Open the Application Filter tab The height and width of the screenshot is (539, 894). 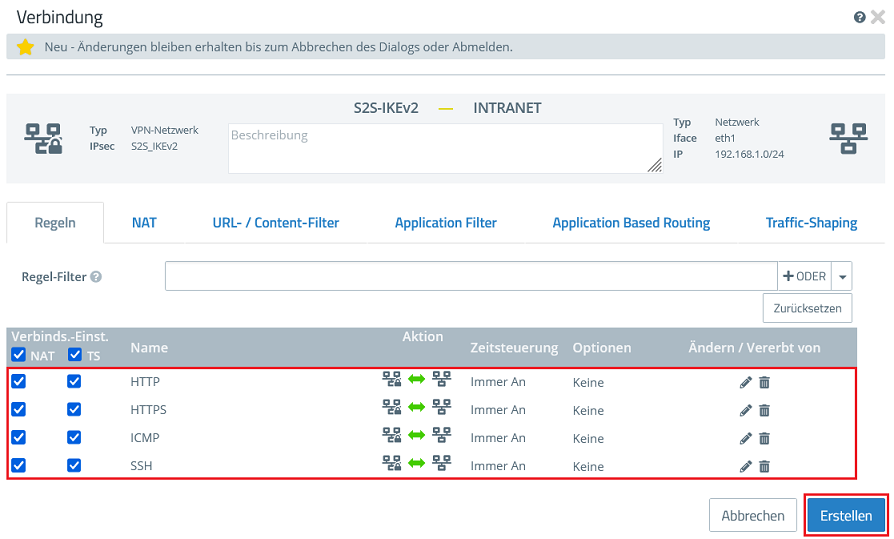tap(445, 223)
